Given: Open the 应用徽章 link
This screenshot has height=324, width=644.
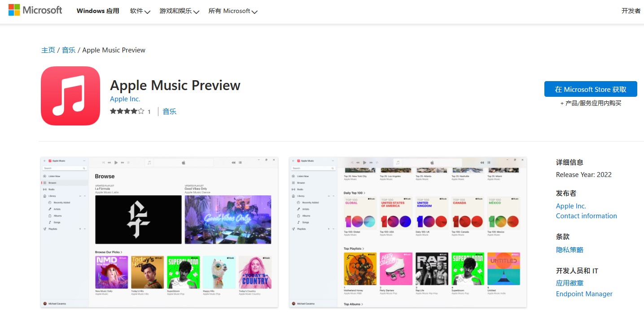Looking at the screenshot, I should [x=570, y=283].
